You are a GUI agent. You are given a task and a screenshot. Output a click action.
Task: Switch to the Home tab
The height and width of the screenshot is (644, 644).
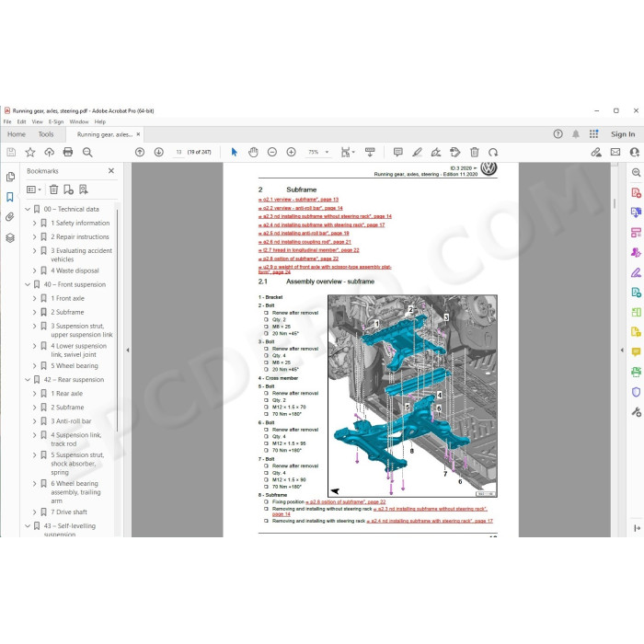pyautogui.click(x=17, y=134)
